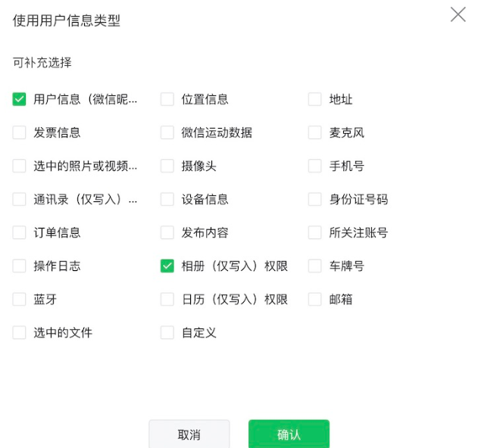
Task: Uncheck 用户信息（微信昵... checkbox
Action: tap(20, 99)
